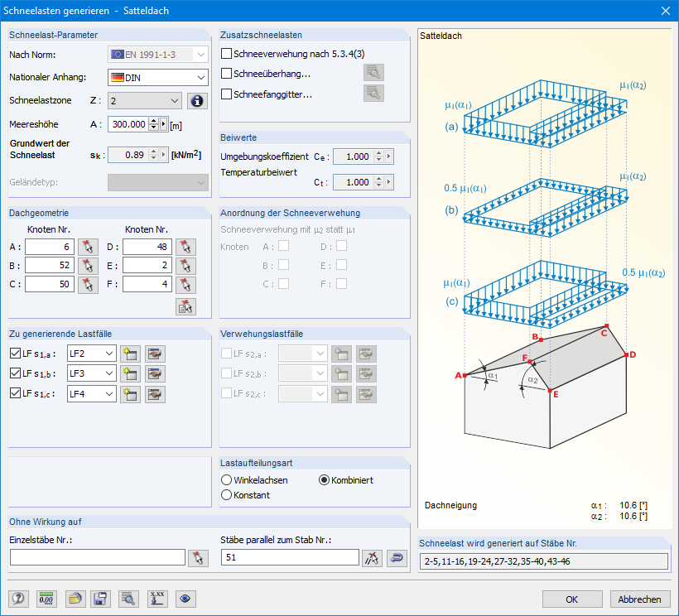Image resolution: width=679 pixels, height=616 pixels.
Task: Open Nationaler Anhang DIN dropdown
Action: click(157, 78)
